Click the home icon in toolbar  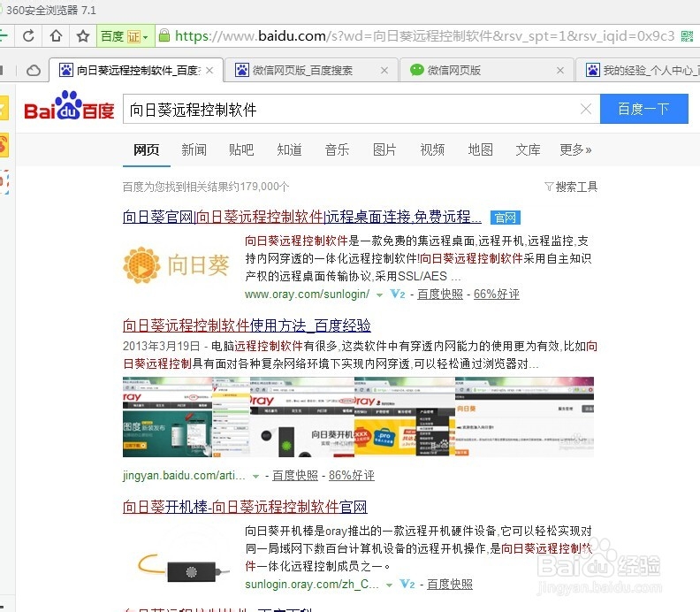pos(56,35)
